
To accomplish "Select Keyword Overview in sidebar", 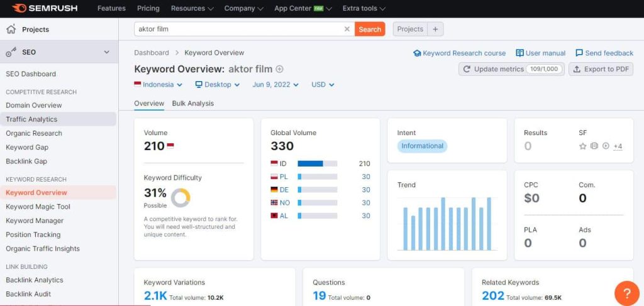I will (58, 192).
